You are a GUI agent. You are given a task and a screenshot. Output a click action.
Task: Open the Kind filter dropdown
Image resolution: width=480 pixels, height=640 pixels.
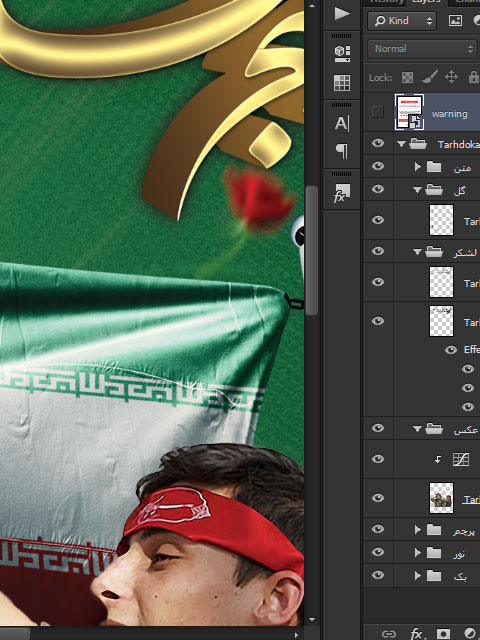point(402,21)
